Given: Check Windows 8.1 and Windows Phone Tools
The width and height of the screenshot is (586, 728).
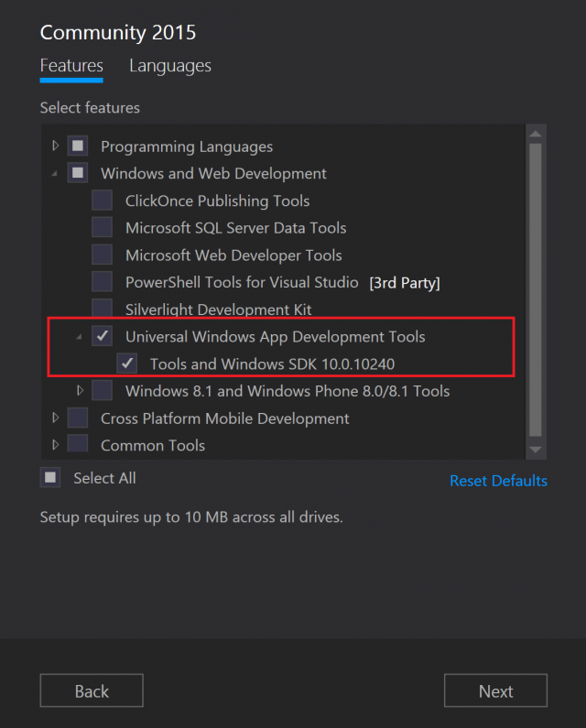Looking at the screenshot, I should click(x=102, y=390).
